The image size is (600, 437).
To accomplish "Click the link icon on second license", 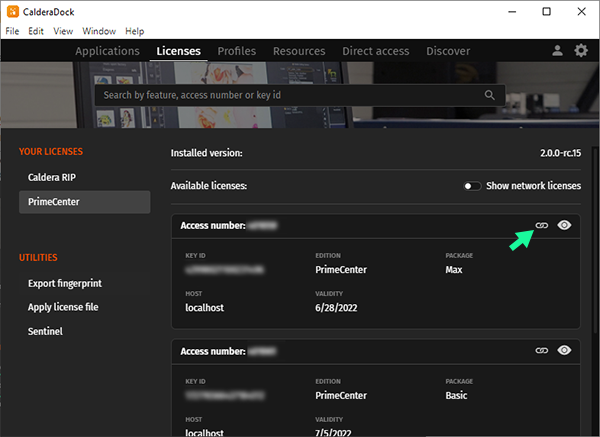I will (x=542, y=351).
